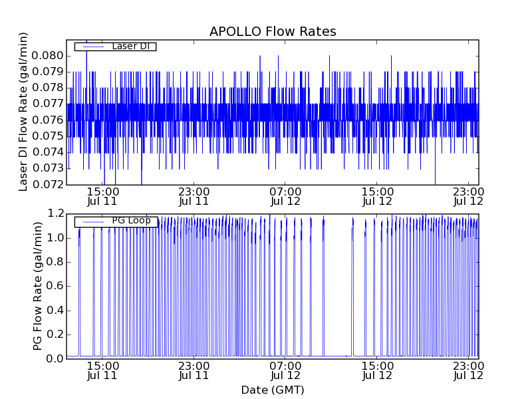Click the 1.0 tick on the PG chart
532x399 pixels.
pyautogui.click(x=55, y=238)
